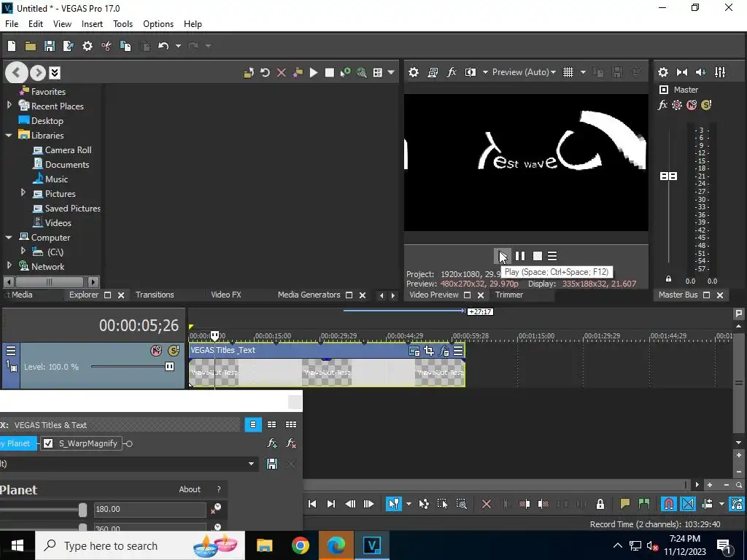The image size is (747, 560).
Task: Toggle split screen view in preview
Action: pos(471,72)
